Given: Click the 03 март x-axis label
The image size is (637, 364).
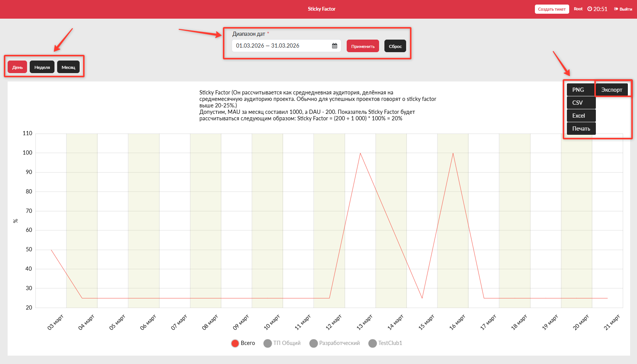Looking at the screenshot, I should pos(55,322).
